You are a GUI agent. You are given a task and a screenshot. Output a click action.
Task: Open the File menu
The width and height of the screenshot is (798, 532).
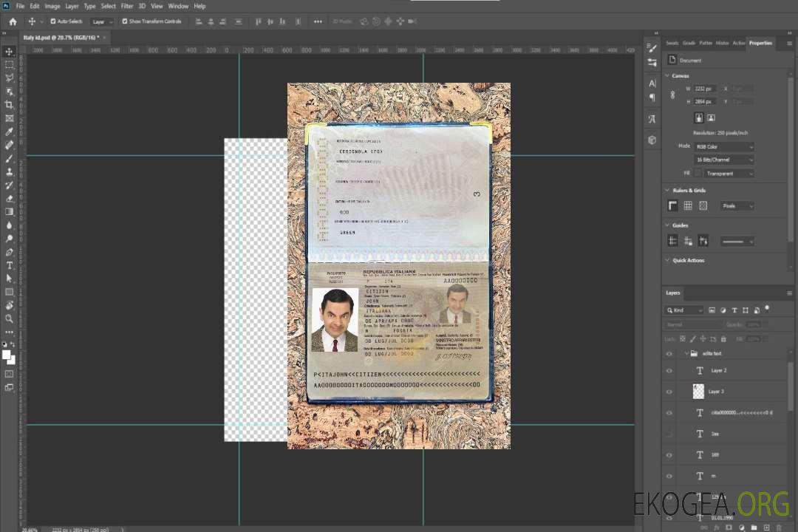pos(21,6)
